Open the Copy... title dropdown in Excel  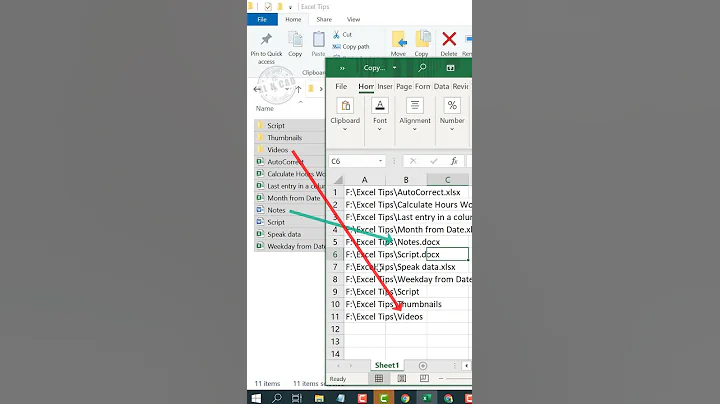pyautogui.click(x=394, y=68)
